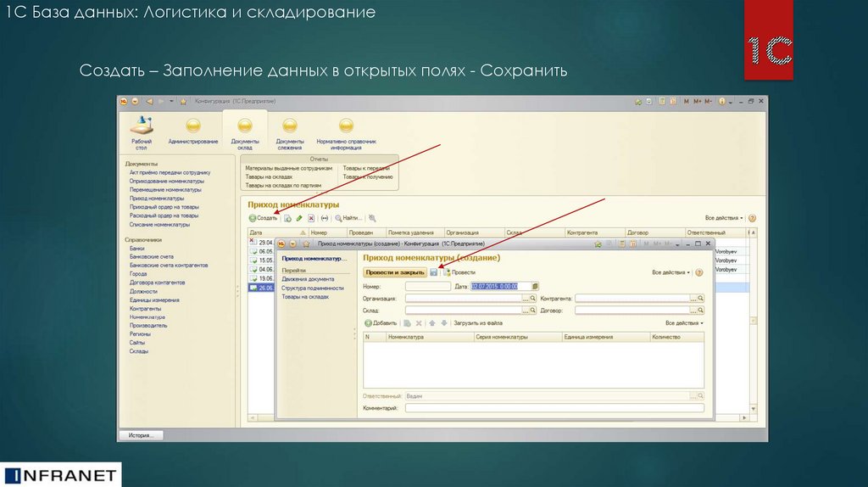Open Все действия menu in dialog header
This screenshot has height=487, width=868.
click(671, 272)
